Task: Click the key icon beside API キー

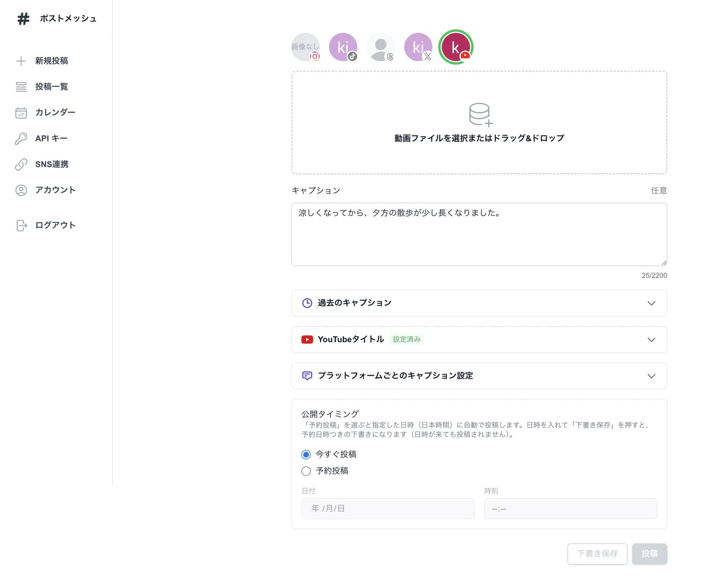Action: click(x=21, y=138)
